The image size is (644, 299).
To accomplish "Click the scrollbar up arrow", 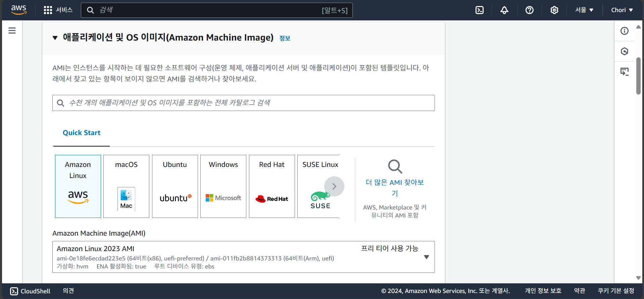I will [638, 27].
